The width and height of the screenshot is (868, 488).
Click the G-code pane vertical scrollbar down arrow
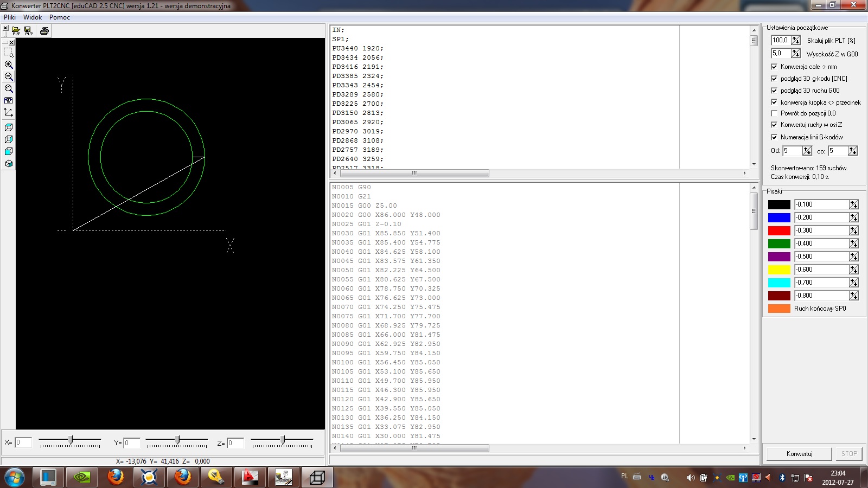[x=754, y=439]
